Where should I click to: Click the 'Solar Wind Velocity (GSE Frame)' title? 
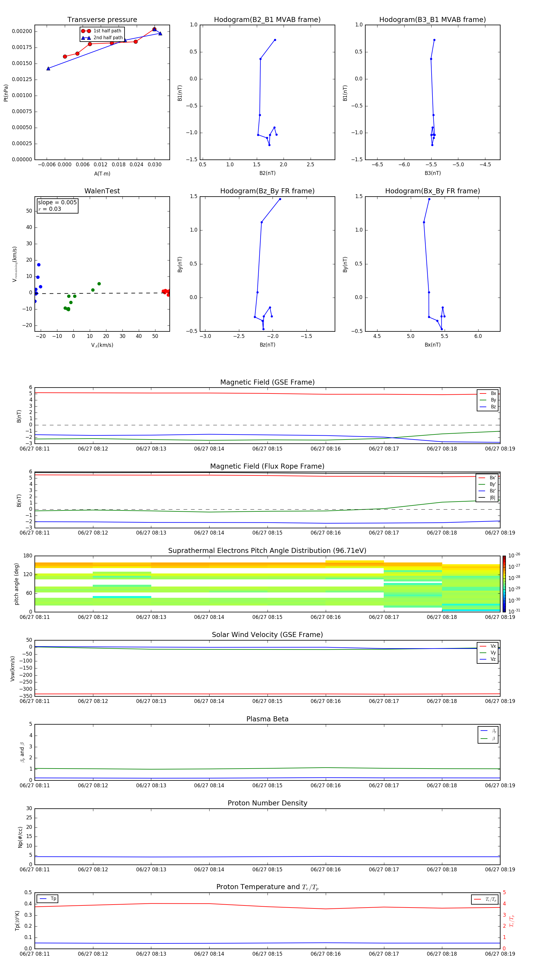pyautogui.click(x=267, y=635)
